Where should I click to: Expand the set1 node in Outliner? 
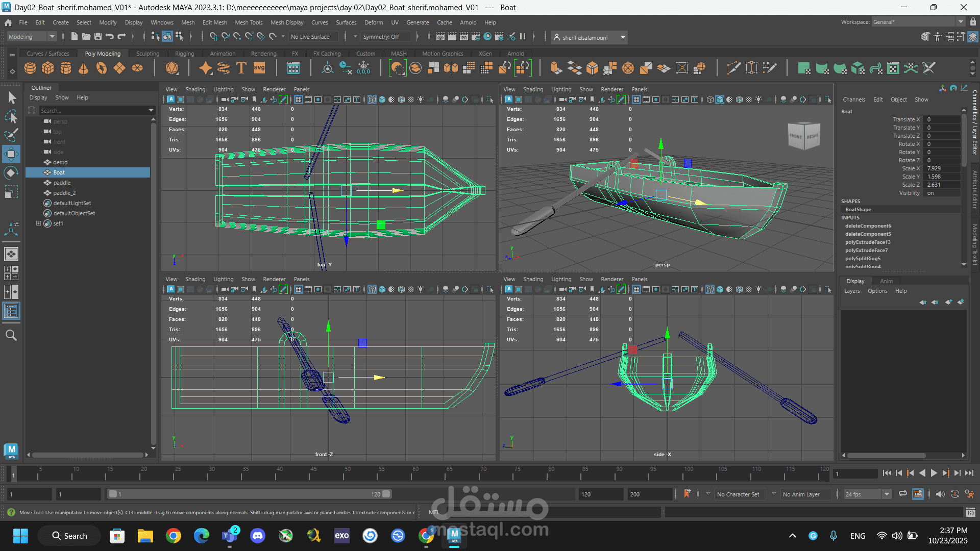tap(38, 223)
